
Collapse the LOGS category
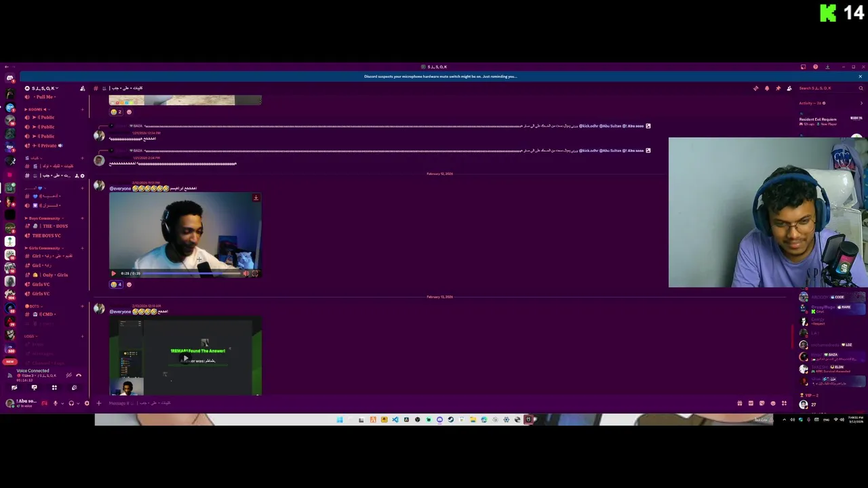click(30, 336)
